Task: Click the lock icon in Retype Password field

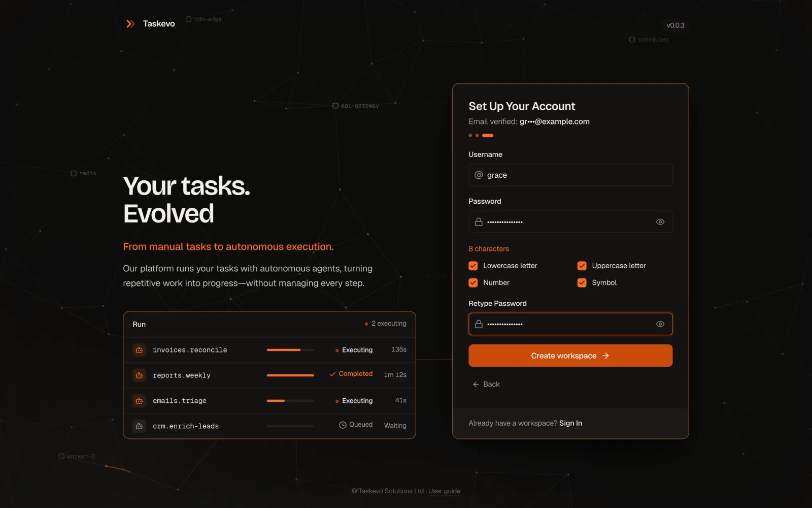Action: (479, 324)
